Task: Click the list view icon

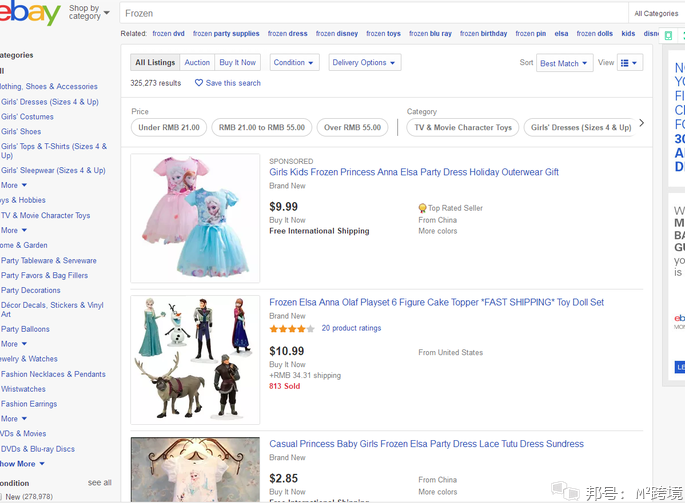Action: point(625,63)
